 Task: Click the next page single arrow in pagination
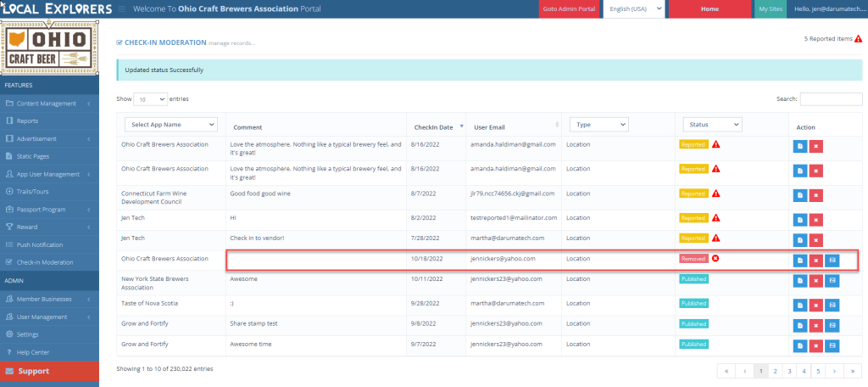pos(834,371)
